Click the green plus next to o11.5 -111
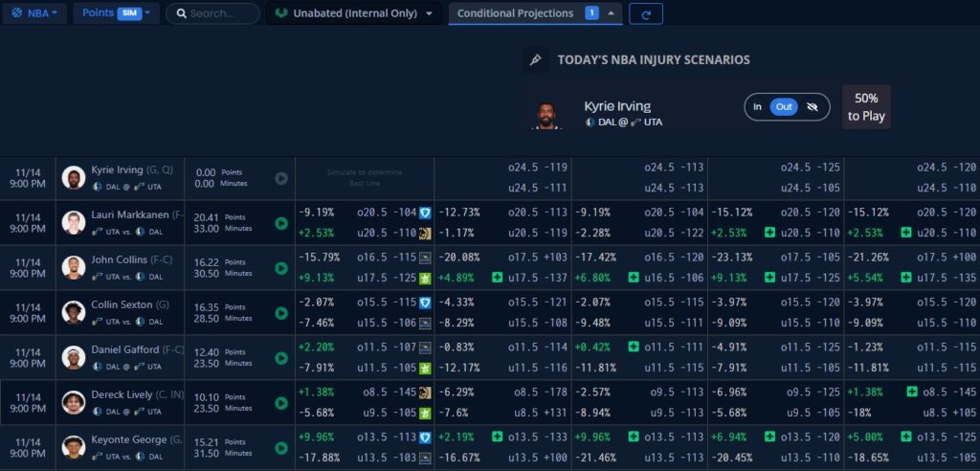 (634, 348)
